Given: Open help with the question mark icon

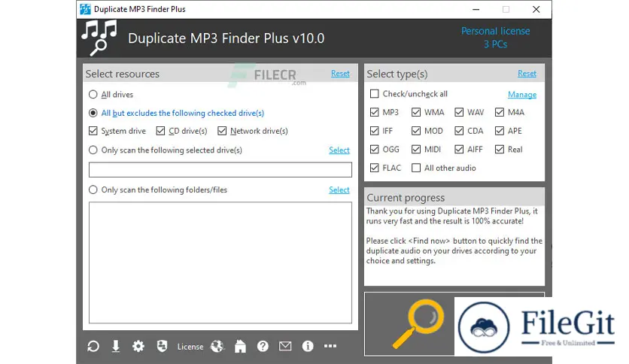Looking at the screenshot, I should (x=263, y=346).
